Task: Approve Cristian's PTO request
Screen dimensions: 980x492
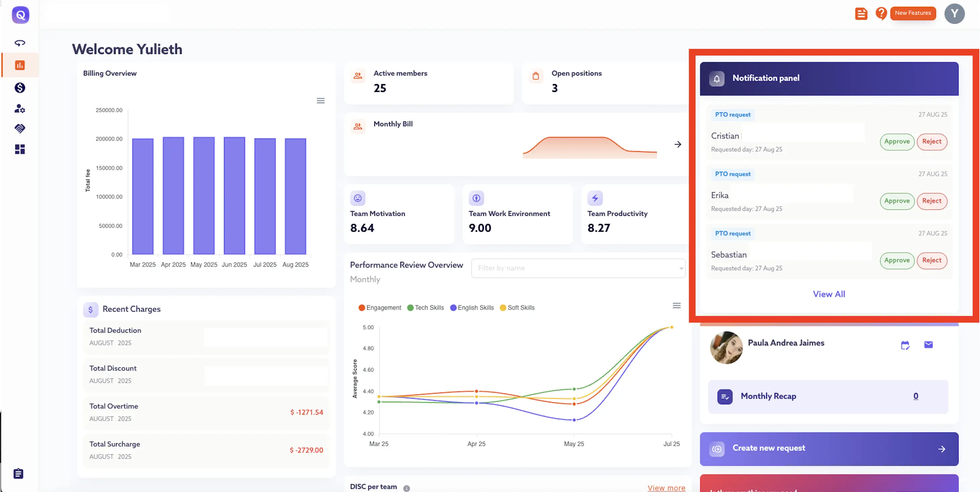Action: point(897,142)
